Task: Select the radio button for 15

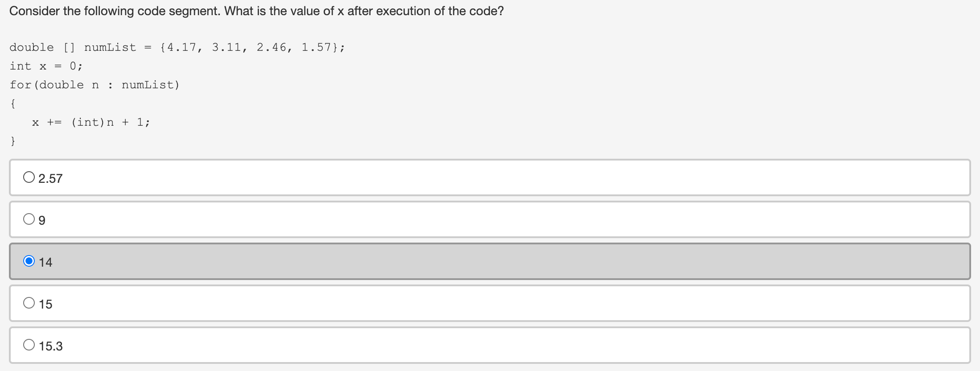Action: coord(29,302)
